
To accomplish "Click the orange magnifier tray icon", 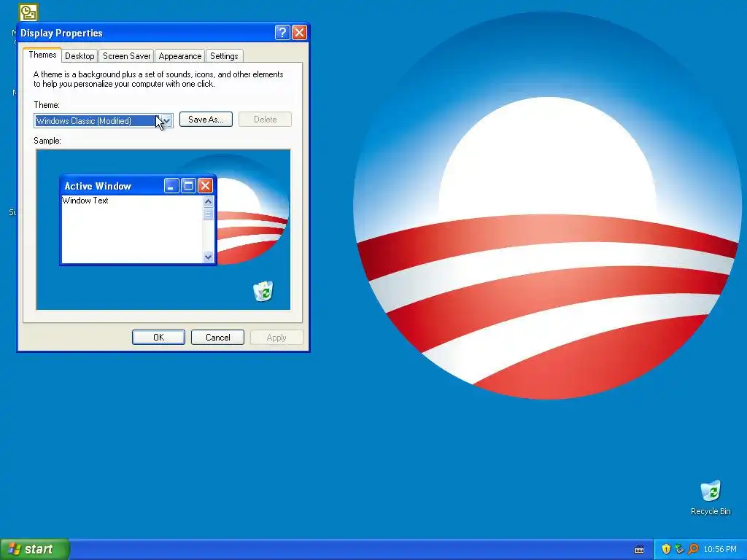I will coord(693,549).
